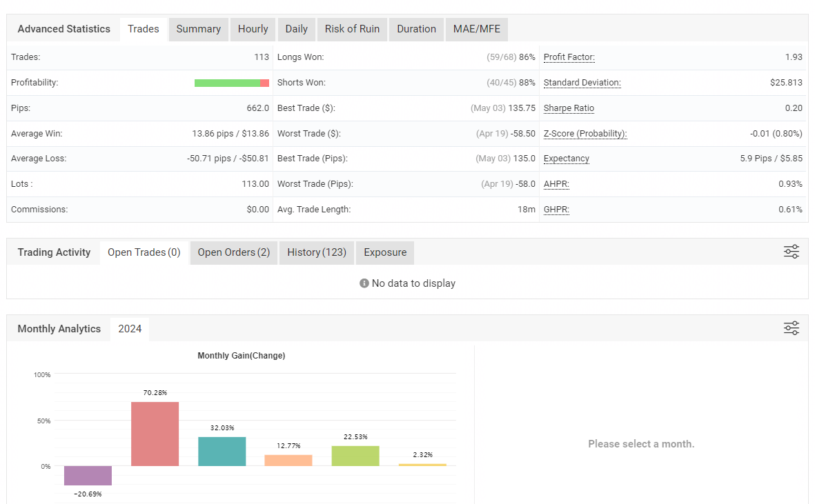The height and width of the screenshot is (504, 815).
Task: Open Trading Activity filter settings icon
Action: click(x=791, y=252)
